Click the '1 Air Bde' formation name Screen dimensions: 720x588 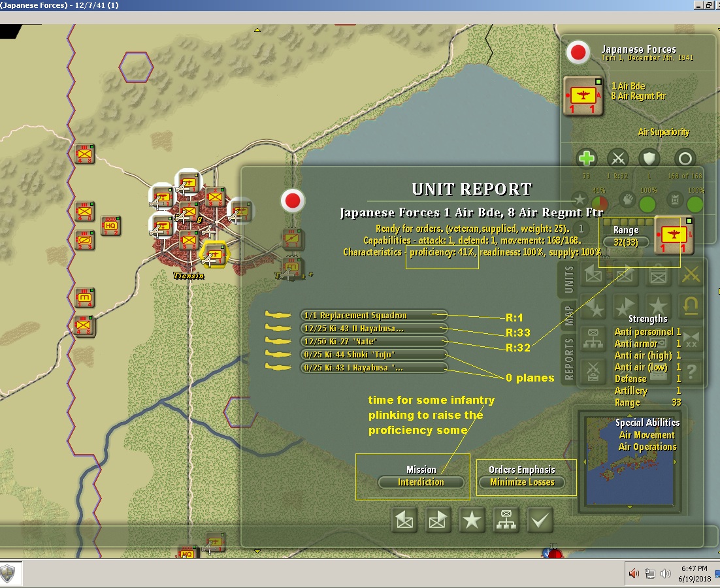628,86
